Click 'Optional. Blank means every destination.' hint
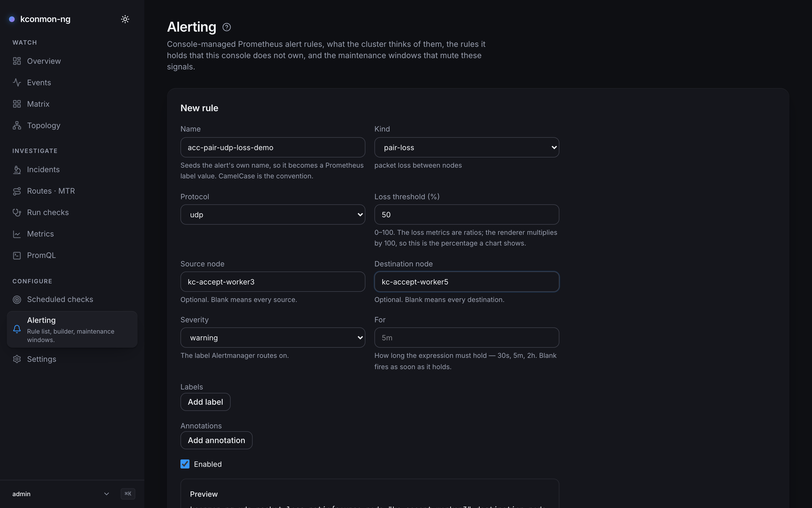Image resolution: width=812 pixels, height=508 pixels. (439, 300)
